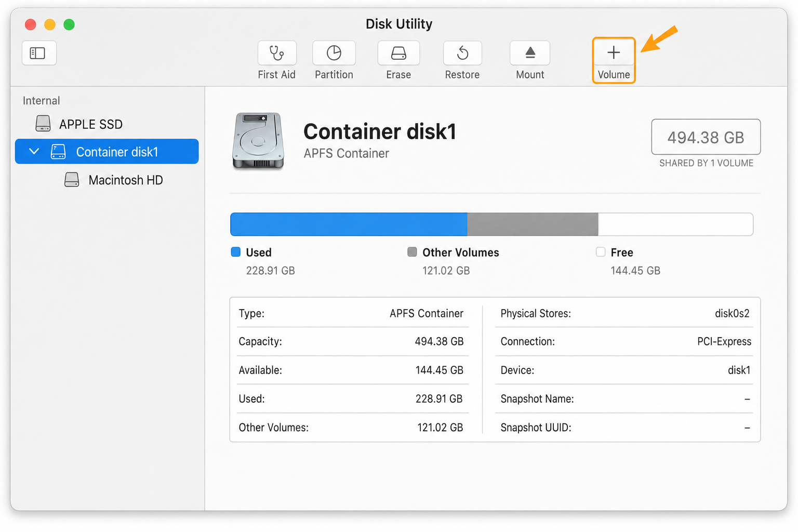Click the Snapshot Name label
The image size is (798, 532).
point(537,399)
